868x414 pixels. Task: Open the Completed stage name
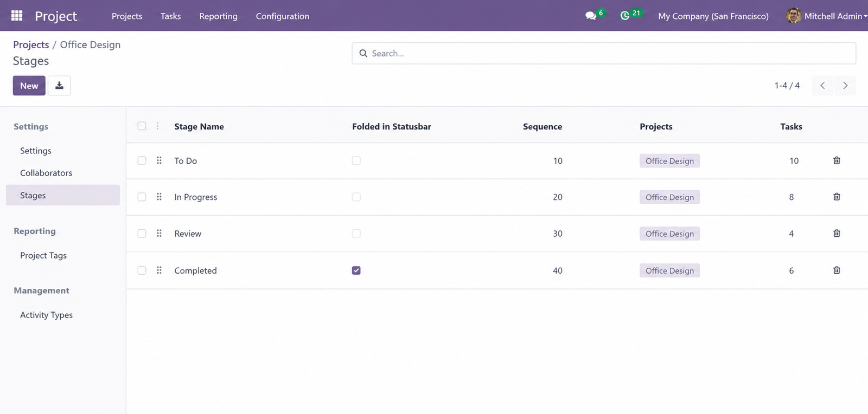pyautogui.click(x=195, y=270)
